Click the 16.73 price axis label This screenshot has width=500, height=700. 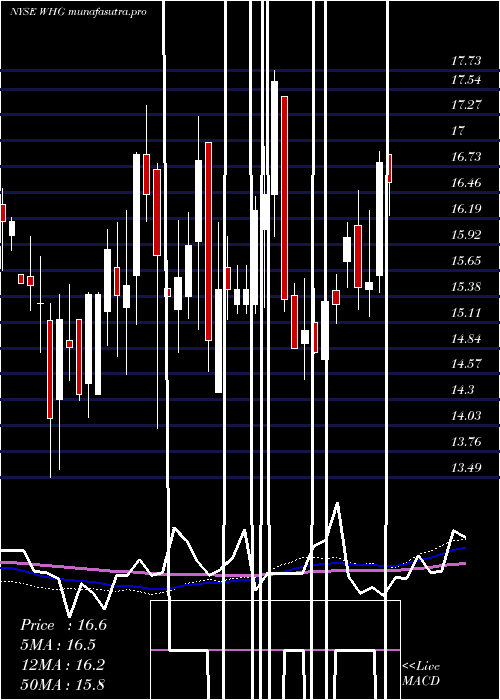466,157
